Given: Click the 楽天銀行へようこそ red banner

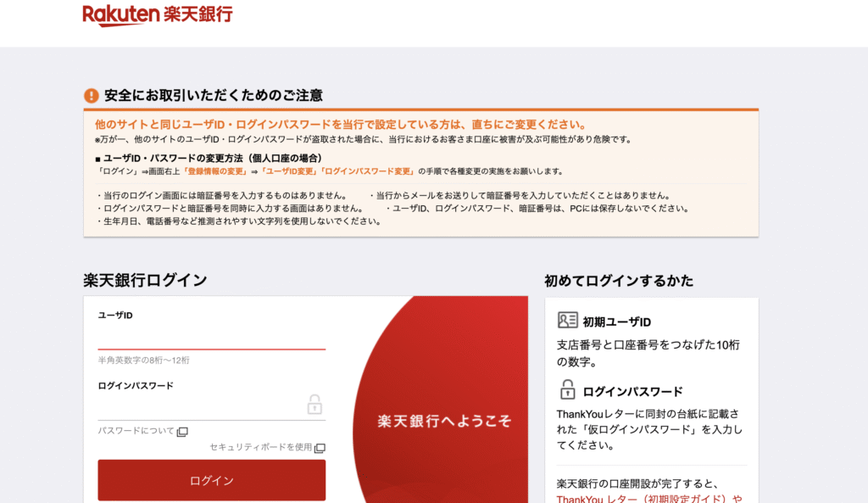Looking at the screenshot, I should (444, 421).
